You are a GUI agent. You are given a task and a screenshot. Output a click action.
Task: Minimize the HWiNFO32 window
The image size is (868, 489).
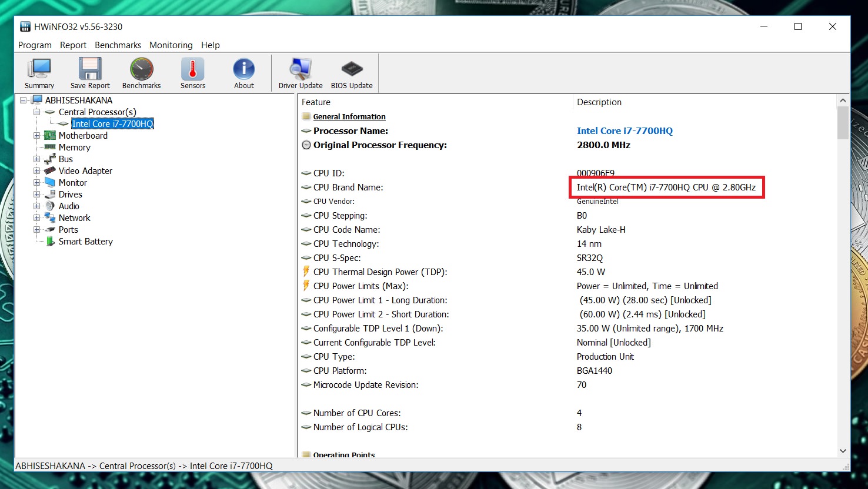(763, 26)
